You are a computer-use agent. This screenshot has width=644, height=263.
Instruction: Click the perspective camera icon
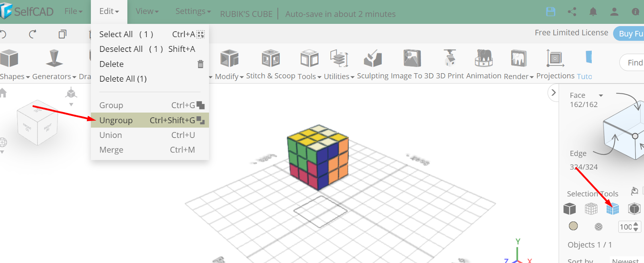(71, 93)
